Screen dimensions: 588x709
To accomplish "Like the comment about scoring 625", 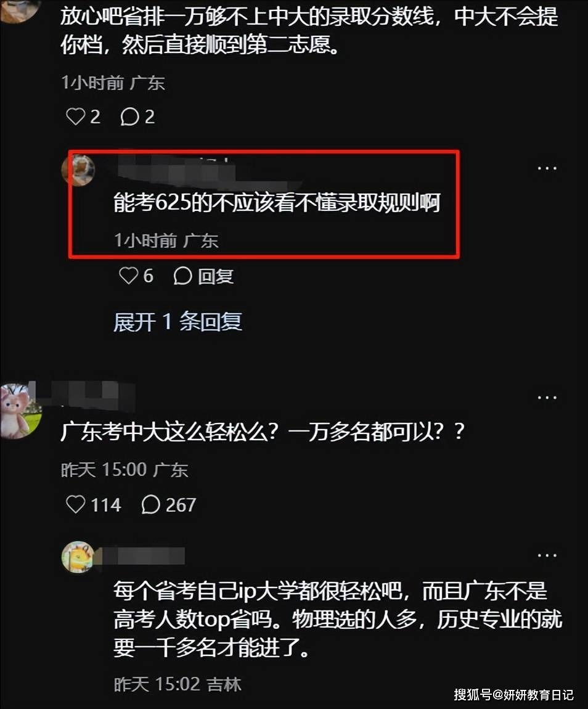I will click(x=128, y=276).
